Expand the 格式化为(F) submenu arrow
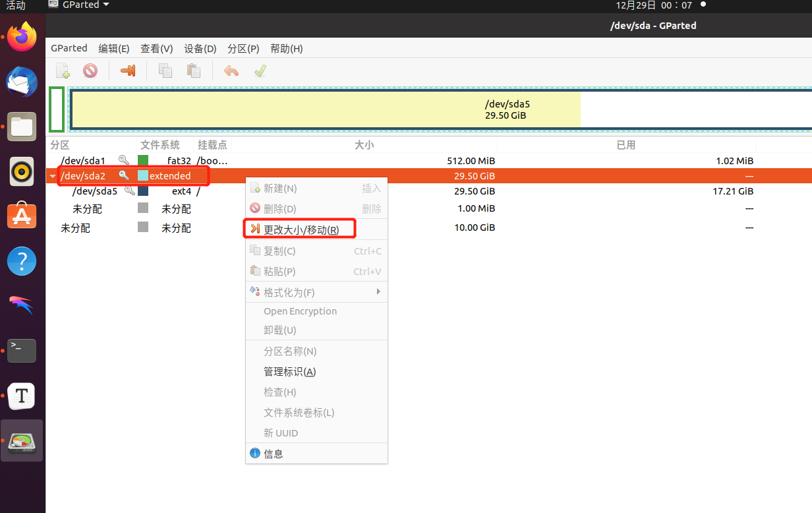 pyautogui.click(x=378, y=292)
